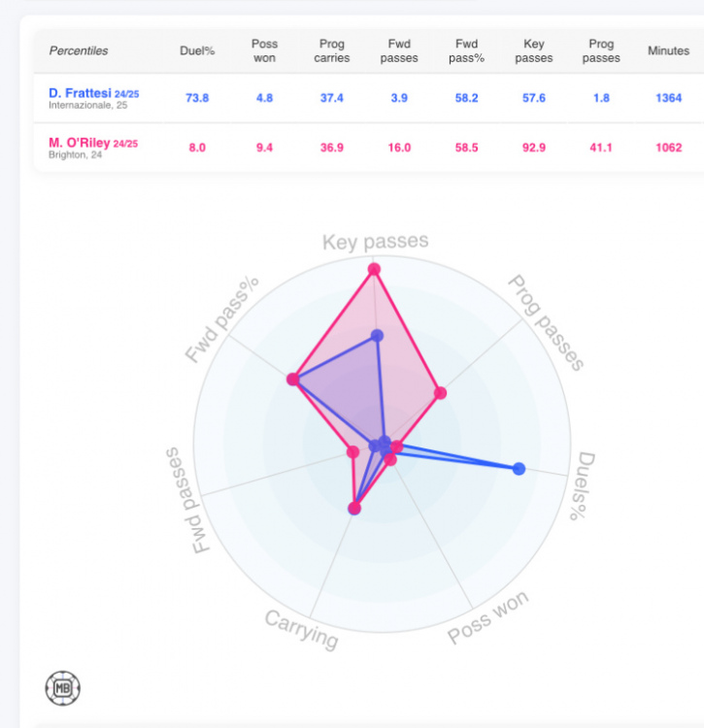Viewport: 704px width, 728px height.
Task: Click the pink Fwd pass% radar point
Action: 292,379
